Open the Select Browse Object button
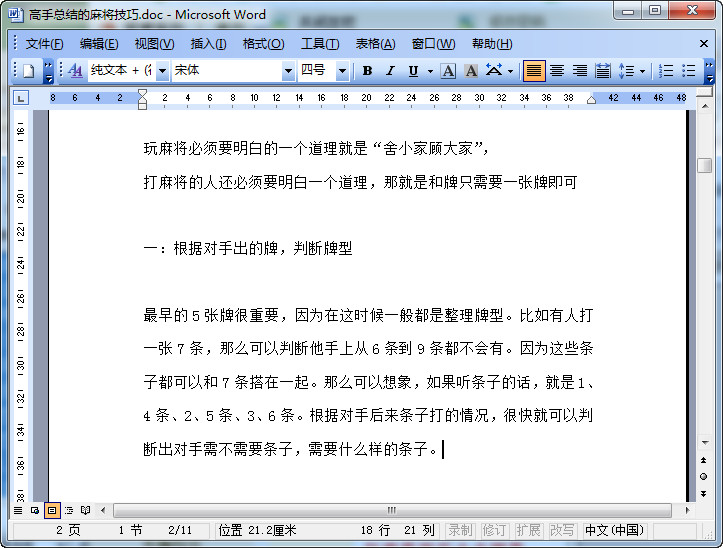723x548 pixels. [704, 477]
